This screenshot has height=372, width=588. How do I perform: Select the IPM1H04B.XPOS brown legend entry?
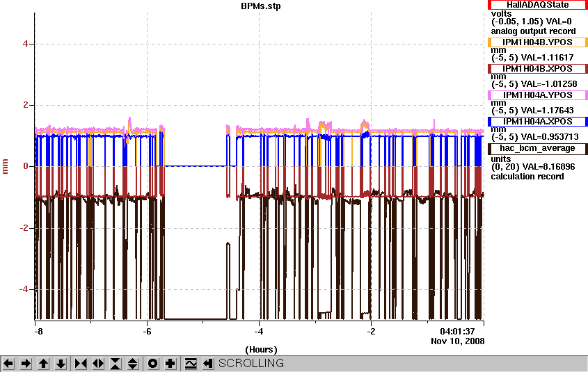[538, 69]
